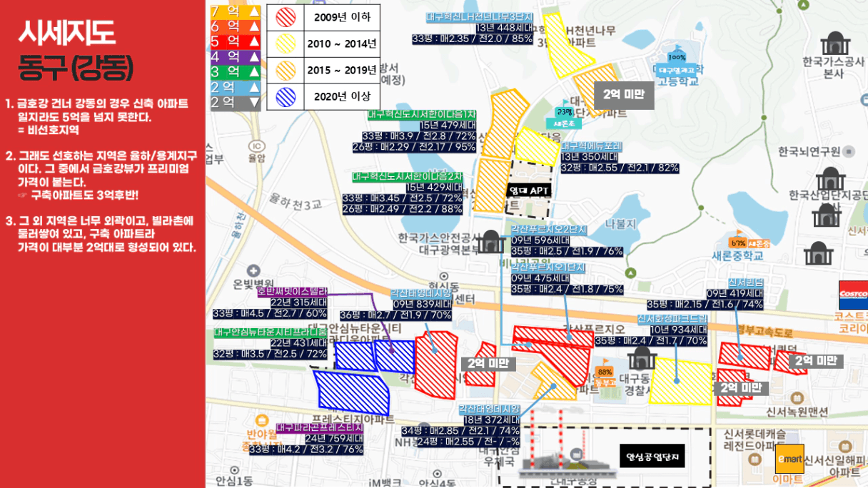Click the red hatched 각산태영데시앙 apartment block

click(x=436, y=364)
